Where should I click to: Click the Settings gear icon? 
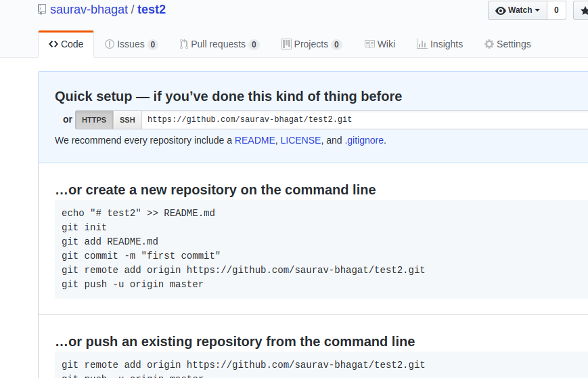(489, 44)
